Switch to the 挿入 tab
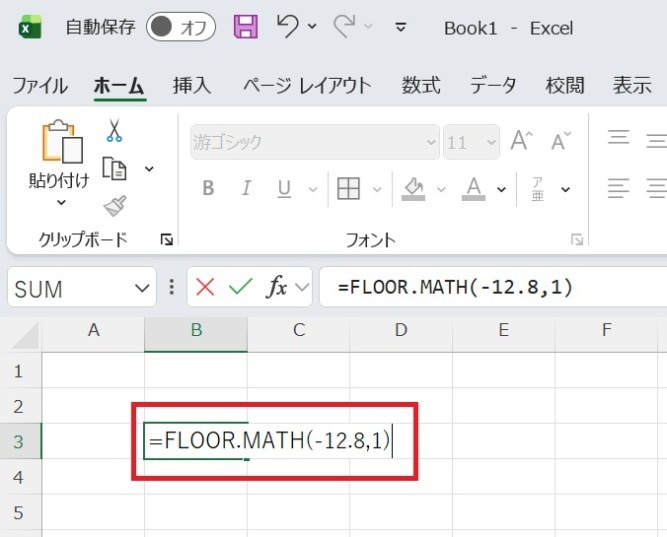The image size is (667, 537). click(192, 86)
